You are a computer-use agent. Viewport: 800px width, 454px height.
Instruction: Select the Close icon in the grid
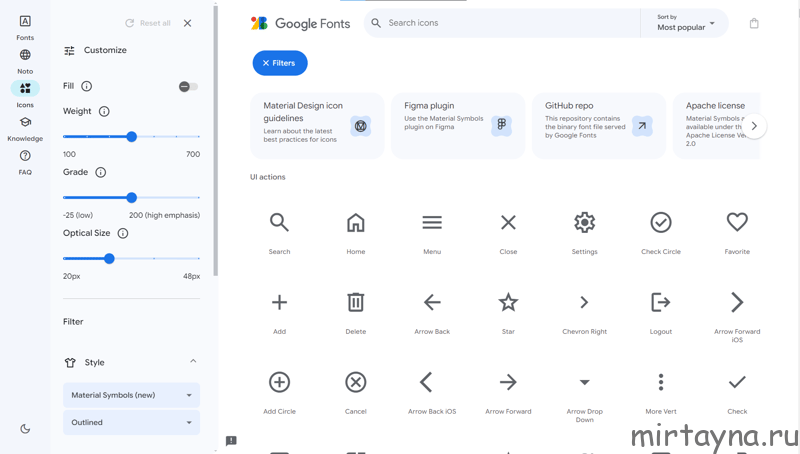(508, 223)
